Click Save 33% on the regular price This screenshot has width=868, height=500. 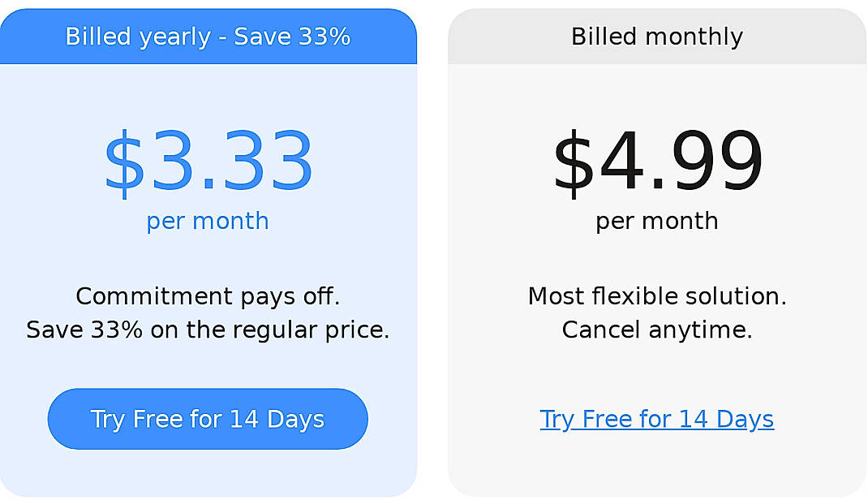tap(208, 330)
